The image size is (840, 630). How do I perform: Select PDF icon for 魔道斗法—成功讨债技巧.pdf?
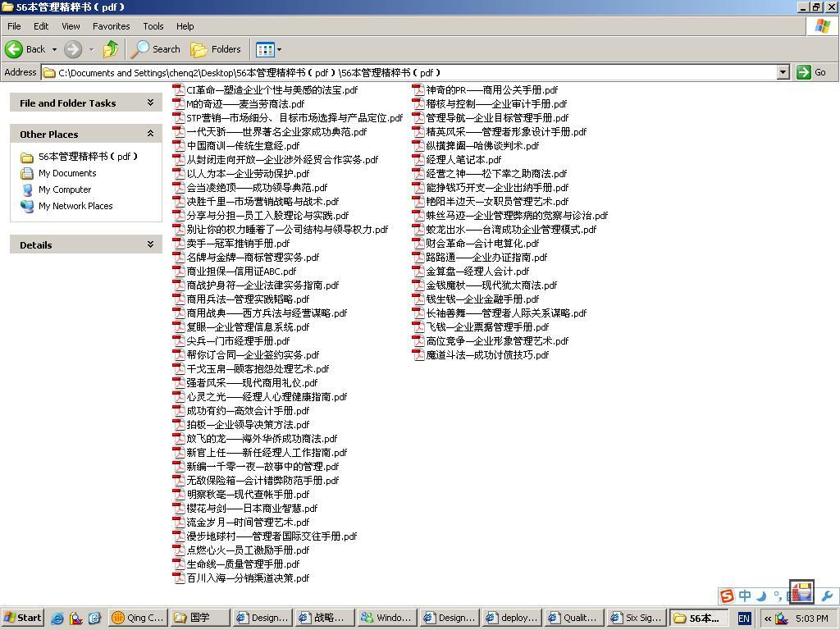[418, 354]
